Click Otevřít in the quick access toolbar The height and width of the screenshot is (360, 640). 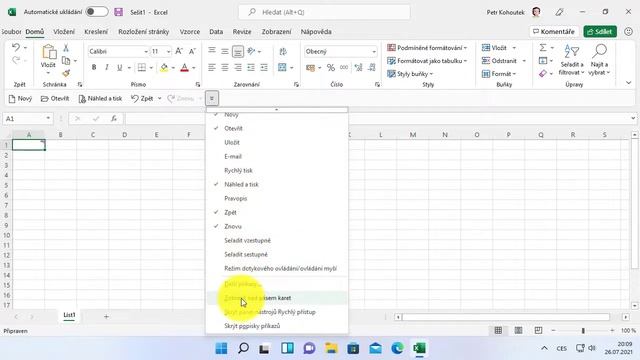tap(55, 98)
